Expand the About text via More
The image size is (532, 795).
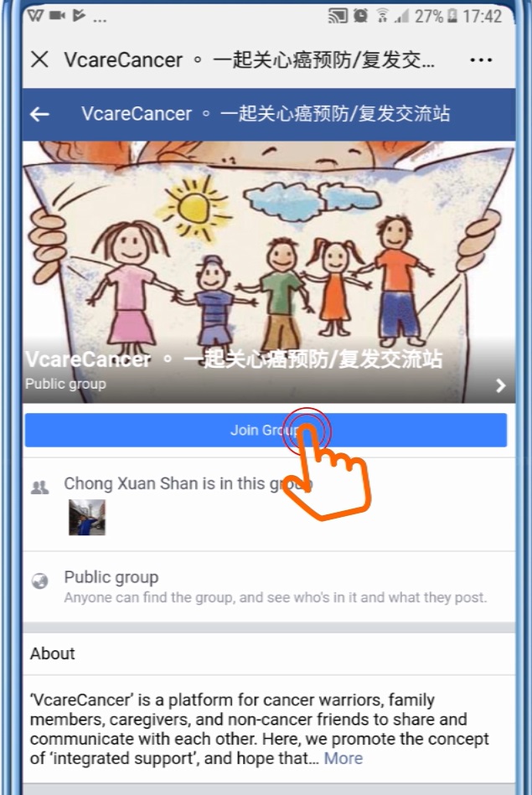point(343,758)
